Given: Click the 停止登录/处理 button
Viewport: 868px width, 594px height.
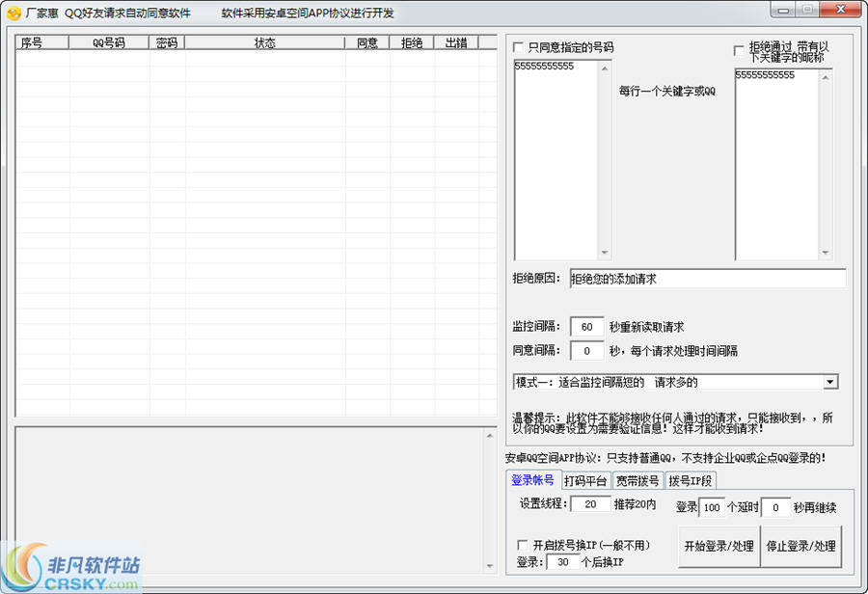Looking at the screenshot, I should [801, 547].
